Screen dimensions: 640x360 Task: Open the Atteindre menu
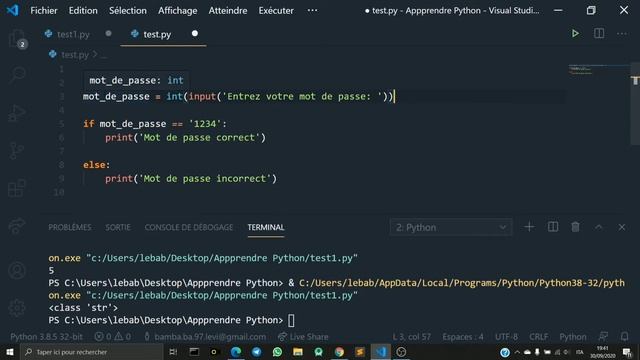228,10
